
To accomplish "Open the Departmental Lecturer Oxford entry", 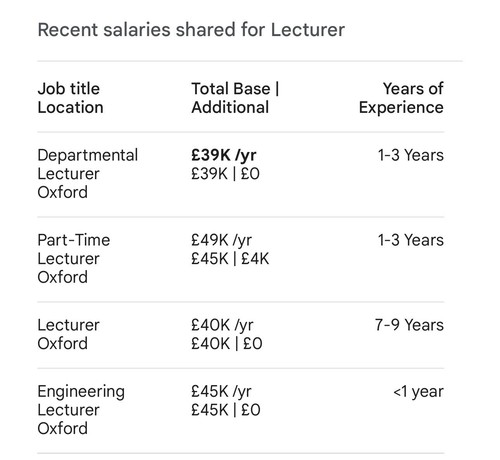I will point(87,174).
